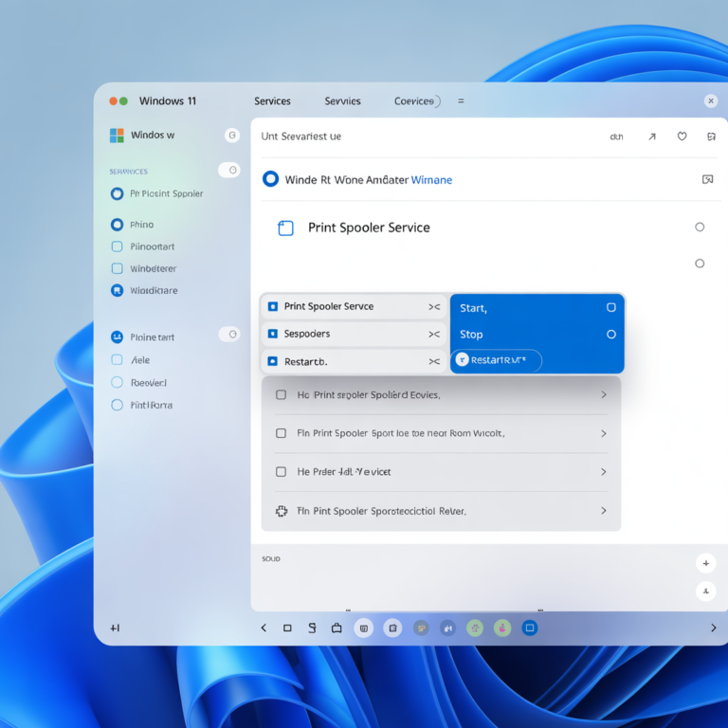Viewport: 728px width, 728px height.
Task: Go back with the bottom bar left chevron
Action: (264, 628)
